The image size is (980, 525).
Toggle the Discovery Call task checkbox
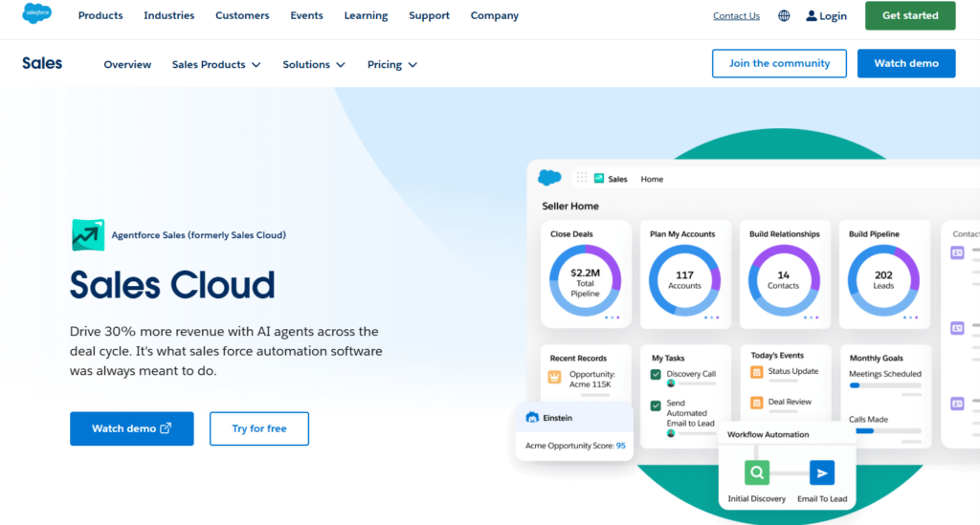(656, 375)
